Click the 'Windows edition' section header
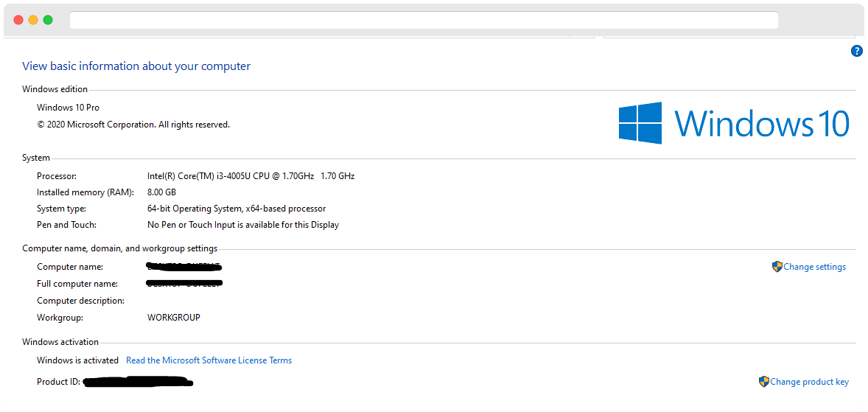The height and width of the screenshot is (412, 868). pos(55,89)
